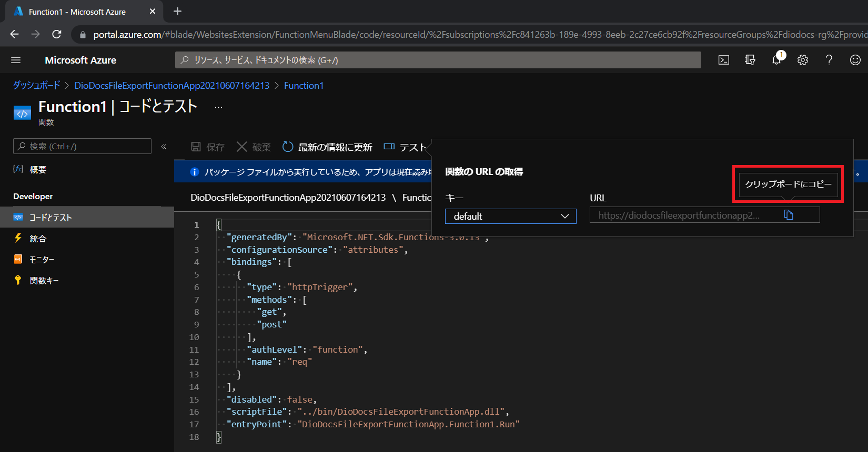
Task: Click the Function1 breadcrumb link
Action: point(304,85)
